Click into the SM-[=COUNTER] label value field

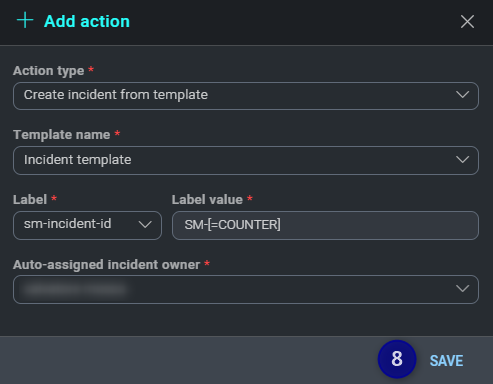[x=325, y=225]
